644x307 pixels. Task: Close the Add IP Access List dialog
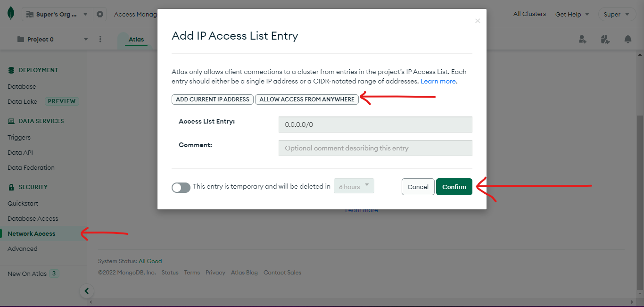tap(478, 21)
